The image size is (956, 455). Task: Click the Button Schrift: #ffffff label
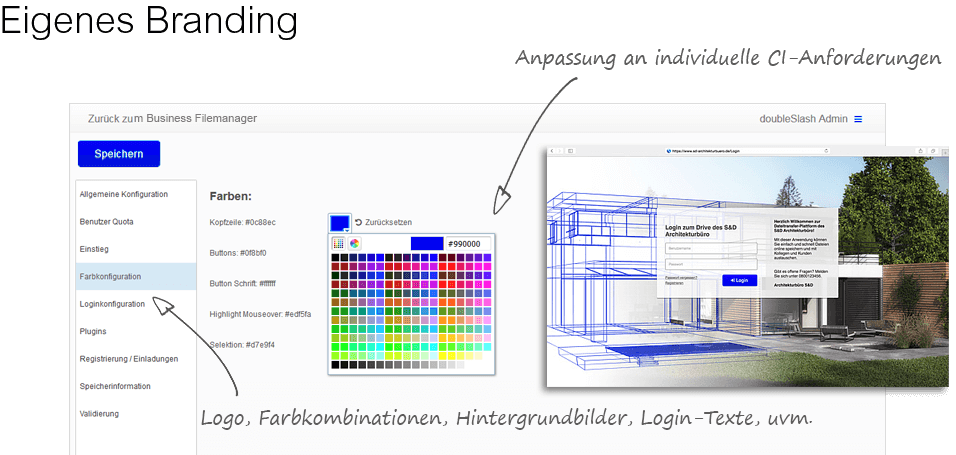click(243, 283)
